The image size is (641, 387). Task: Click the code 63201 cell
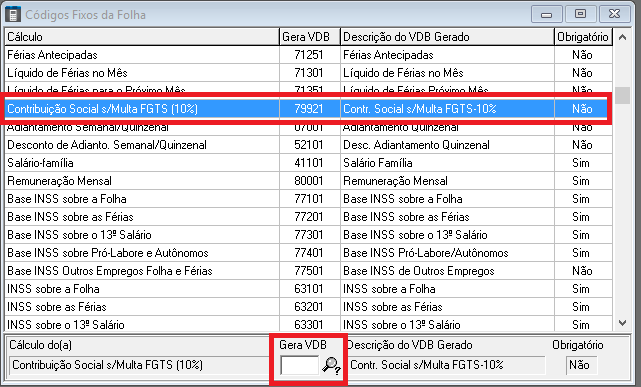(310, 307)
